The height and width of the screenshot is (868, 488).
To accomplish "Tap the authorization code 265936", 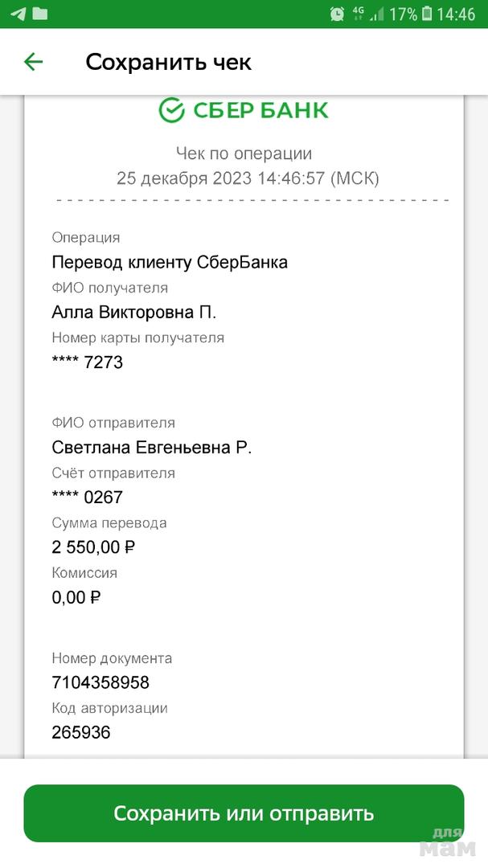I will [x=81, y=732].
